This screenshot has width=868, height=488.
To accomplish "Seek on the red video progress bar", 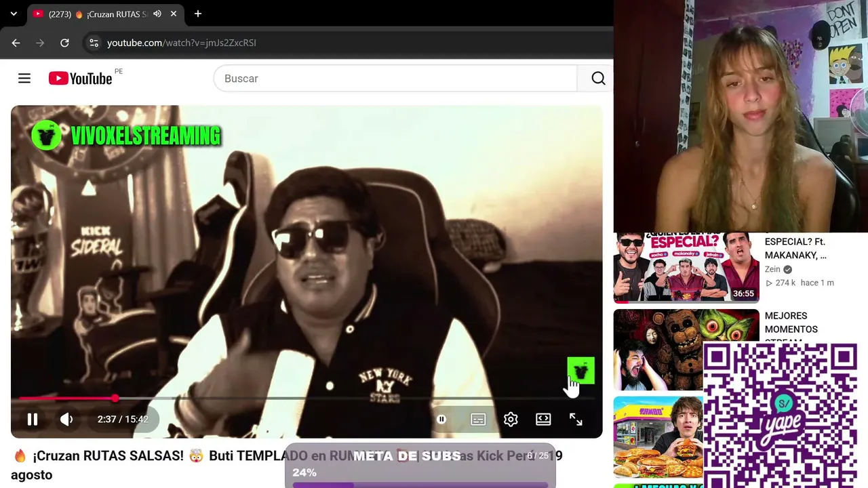I will [x=307, y=399].
